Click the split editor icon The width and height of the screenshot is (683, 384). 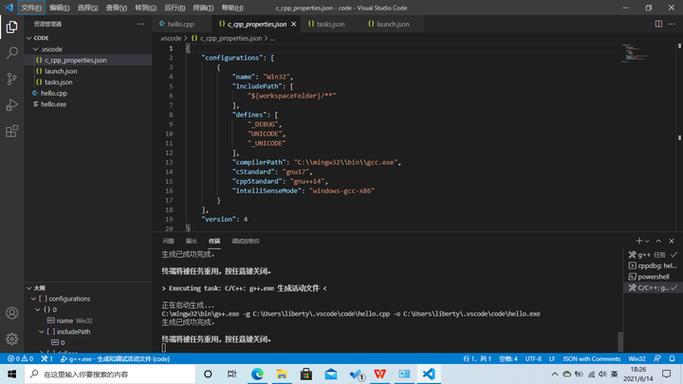point(659,24)
